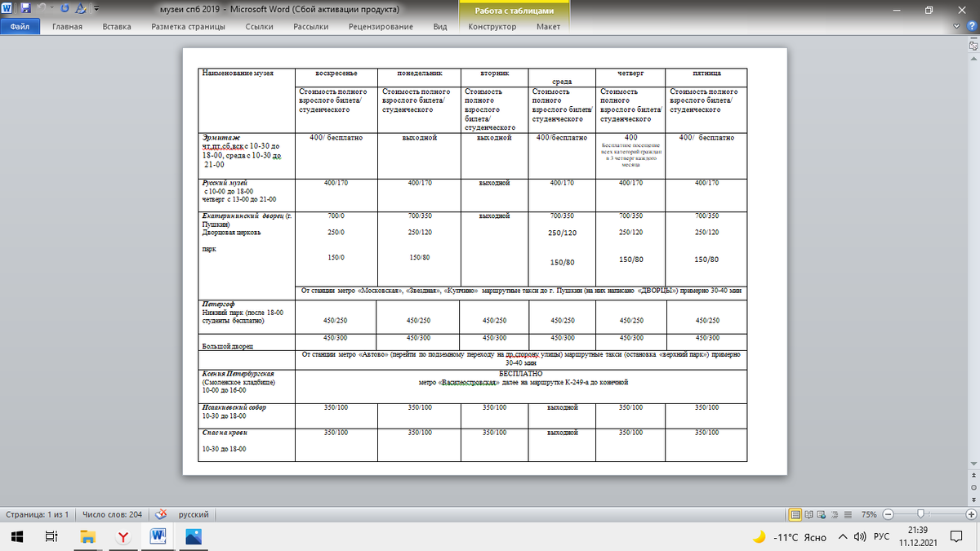
Task: Switch to Web Layout view
Action: [x=820, y=514]
